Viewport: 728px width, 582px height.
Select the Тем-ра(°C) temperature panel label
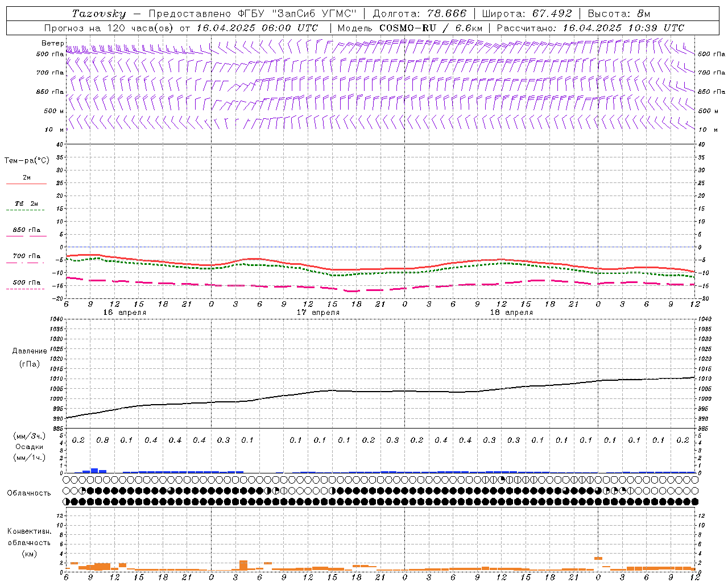click(x=27, y=161)
